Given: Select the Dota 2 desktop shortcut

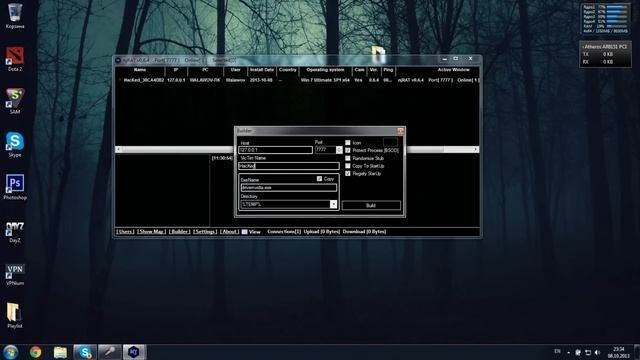Looking at the screenshot, I should pyautogui.click(x=15, y=58).
